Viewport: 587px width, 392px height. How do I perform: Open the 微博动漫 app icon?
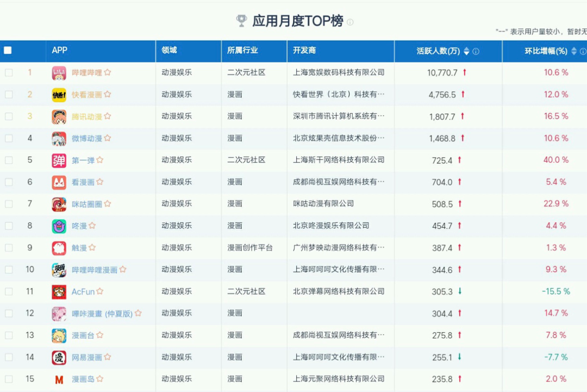(59, 139)
